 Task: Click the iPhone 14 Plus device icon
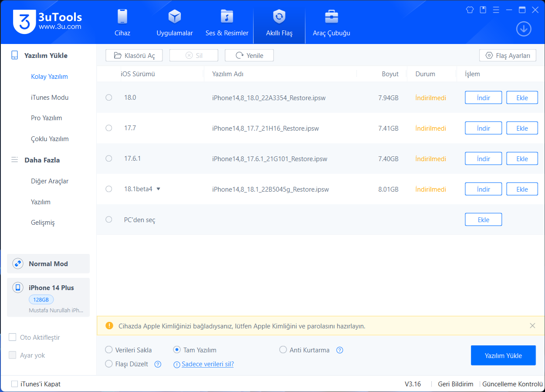(18, 287)
